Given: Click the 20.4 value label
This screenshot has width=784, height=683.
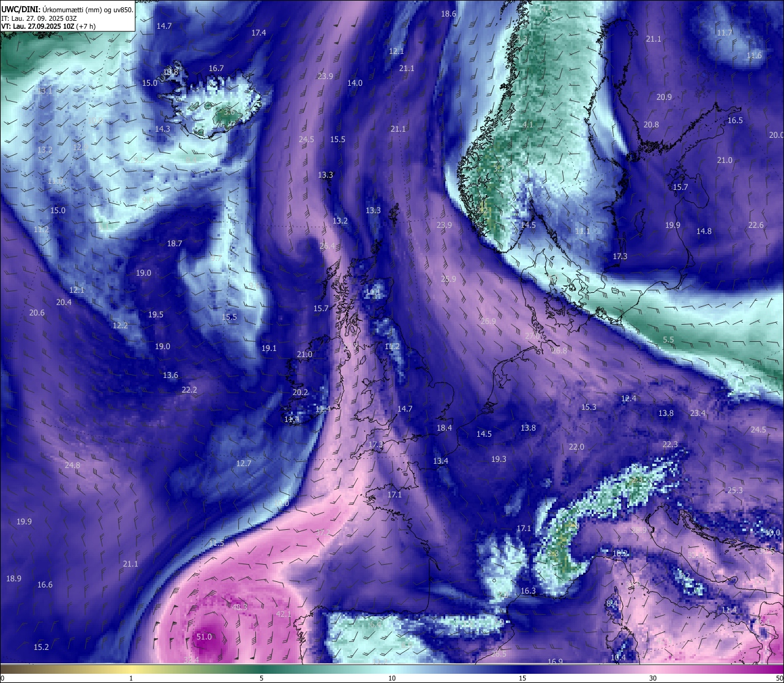Looking at the screenshot, I should (64, 303).
